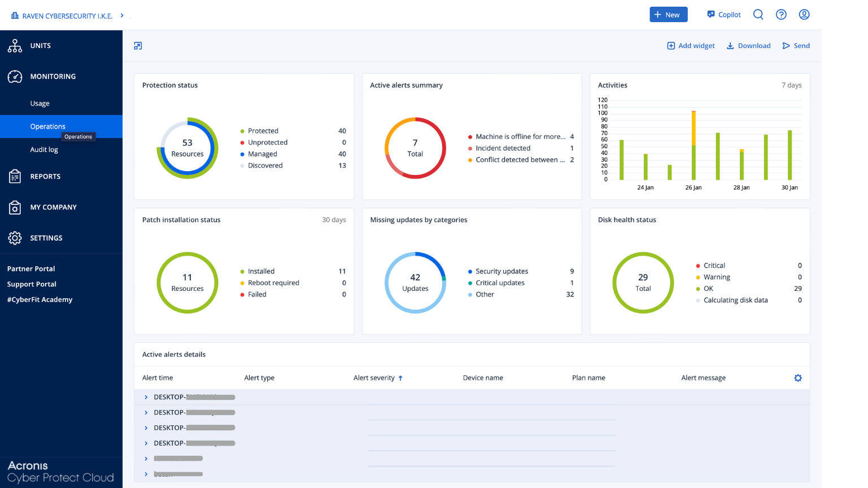Expand the Raven Cybersecurity tenant breadcrumb chevron
Screen dimensions: 868x488
click(x=122, y=15)
